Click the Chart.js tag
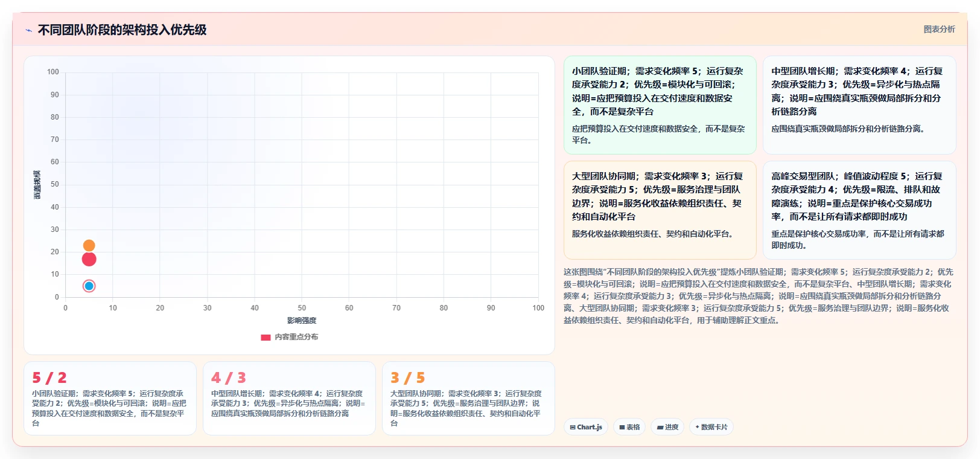Viewport: 980px width, 459px height. (585, 427)
